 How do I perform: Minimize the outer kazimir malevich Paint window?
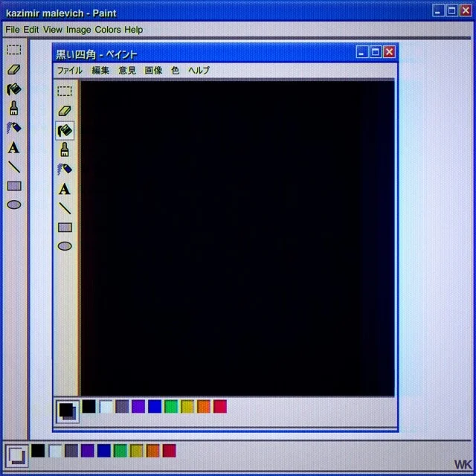point(438,10)
